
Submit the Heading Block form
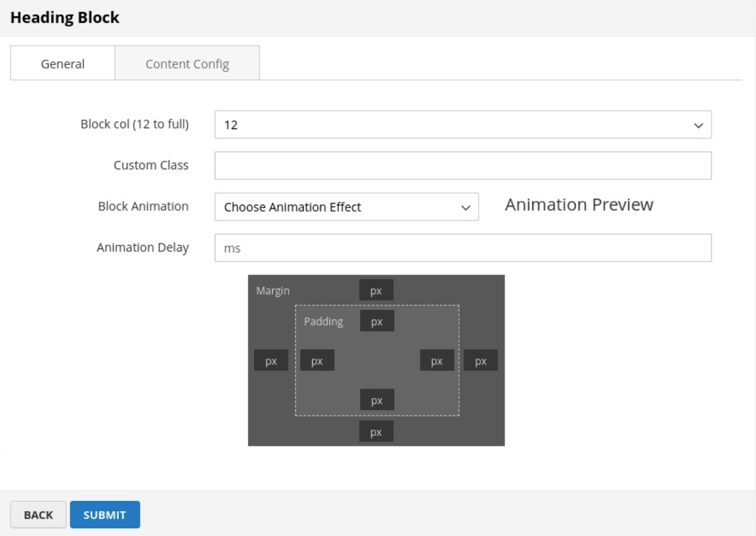[105, 515]
